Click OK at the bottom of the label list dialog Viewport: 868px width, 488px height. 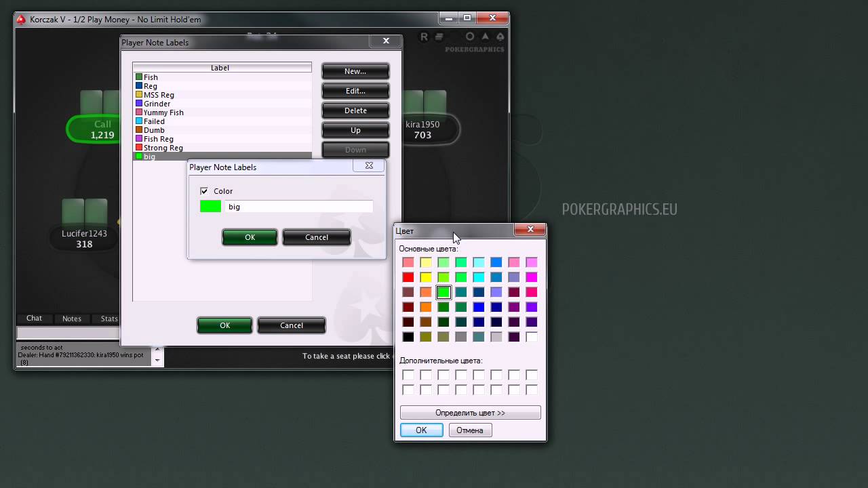(224, 325)
